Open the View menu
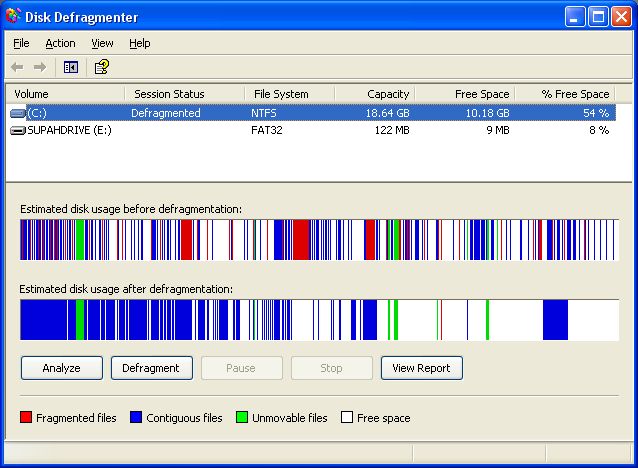 click(102, 43)
